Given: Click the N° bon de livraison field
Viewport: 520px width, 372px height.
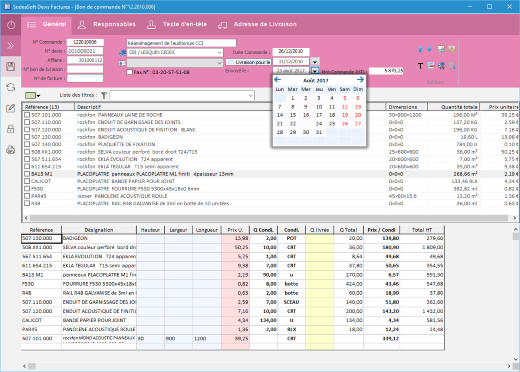Looking at the screenshot, I should click(x=85, y=69).
